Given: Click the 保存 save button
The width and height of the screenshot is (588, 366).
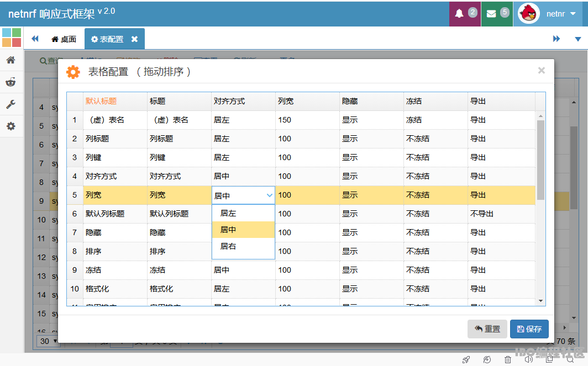Looking at the screenshot, I should tap(529, 329).
